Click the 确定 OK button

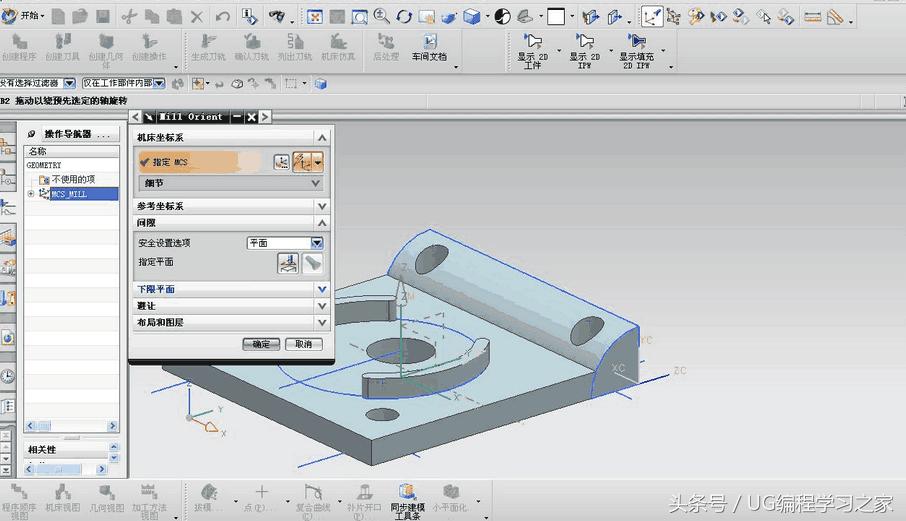[x=261, y=344]
